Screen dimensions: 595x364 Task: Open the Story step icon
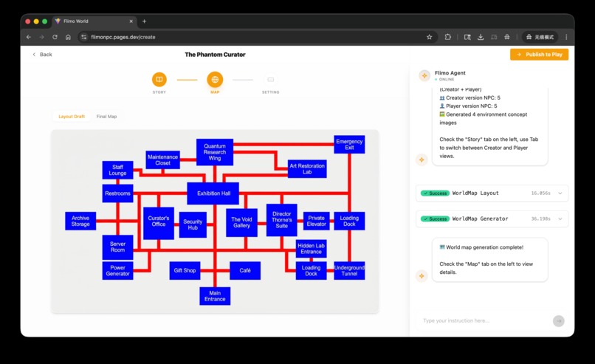[159, 79]
